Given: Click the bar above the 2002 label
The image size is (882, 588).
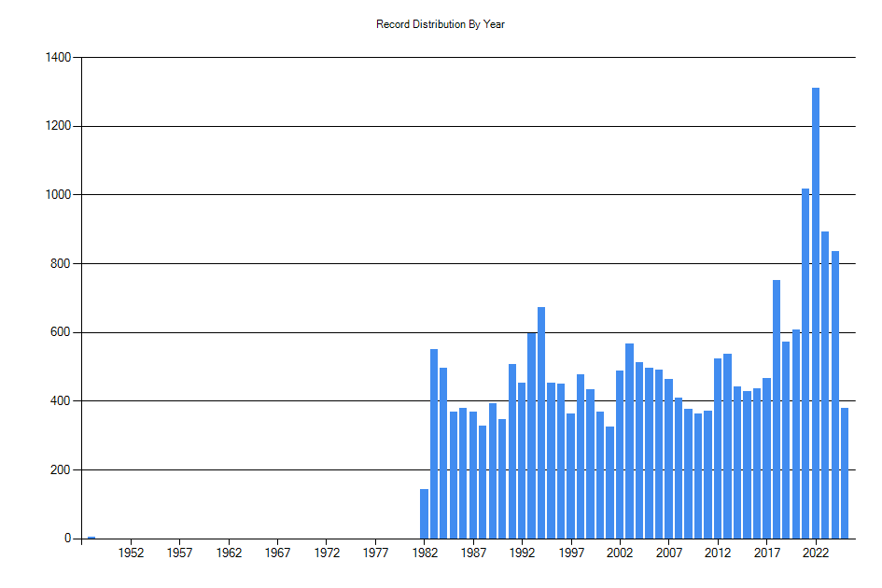Looking at the screenshot, I should (620, 455).
